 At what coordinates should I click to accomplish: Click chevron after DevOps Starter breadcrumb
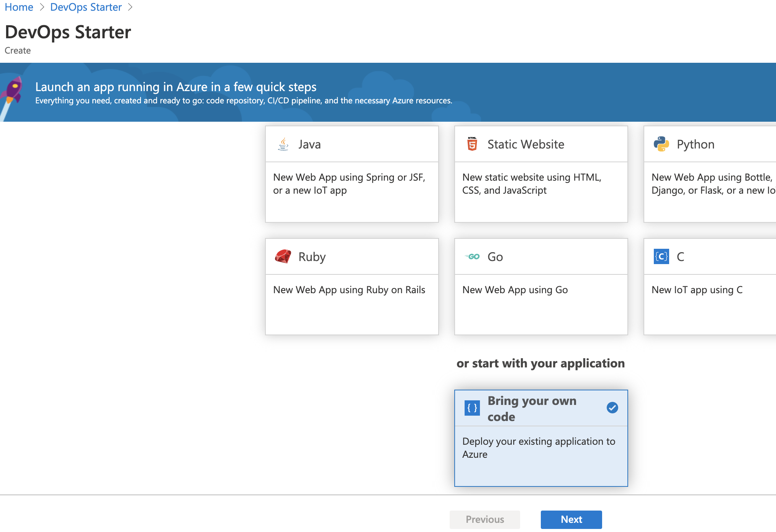(x=130, y=7)
